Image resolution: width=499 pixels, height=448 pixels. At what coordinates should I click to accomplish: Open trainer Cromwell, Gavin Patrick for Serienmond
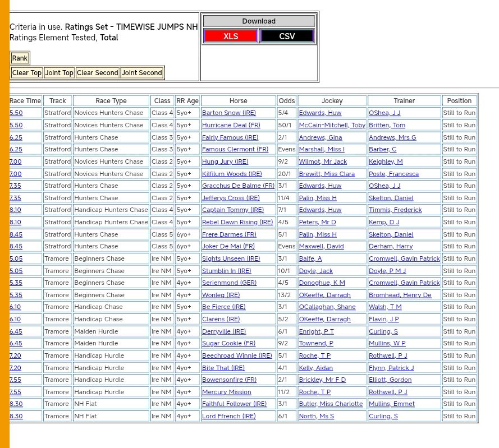click(x=404, y=283)
